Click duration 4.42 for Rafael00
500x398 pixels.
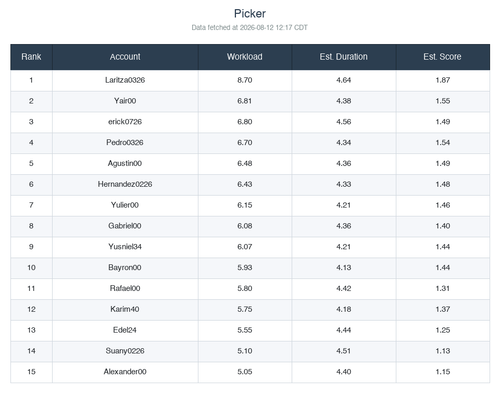click(x=344, y=288)
